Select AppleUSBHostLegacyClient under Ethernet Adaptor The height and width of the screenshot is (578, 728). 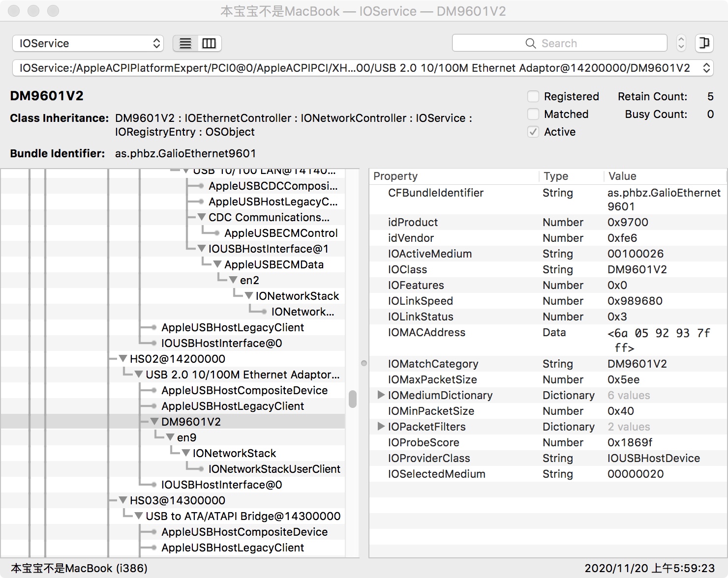(x=233, y=406)
